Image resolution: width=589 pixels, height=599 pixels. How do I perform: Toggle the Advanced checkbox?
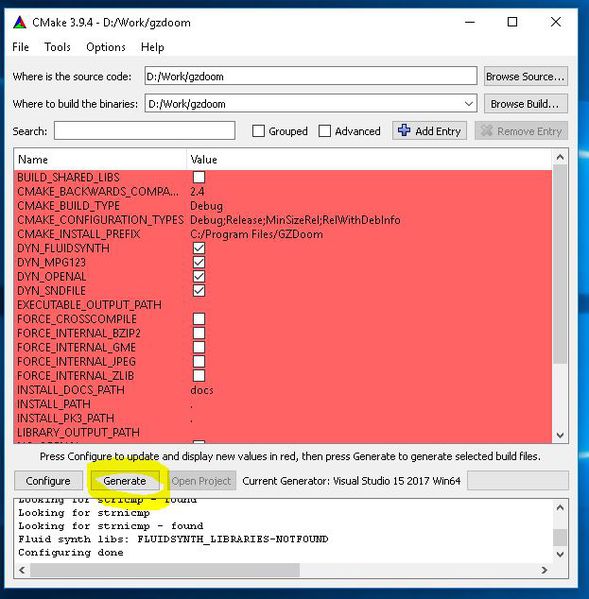tap(325, 131)
